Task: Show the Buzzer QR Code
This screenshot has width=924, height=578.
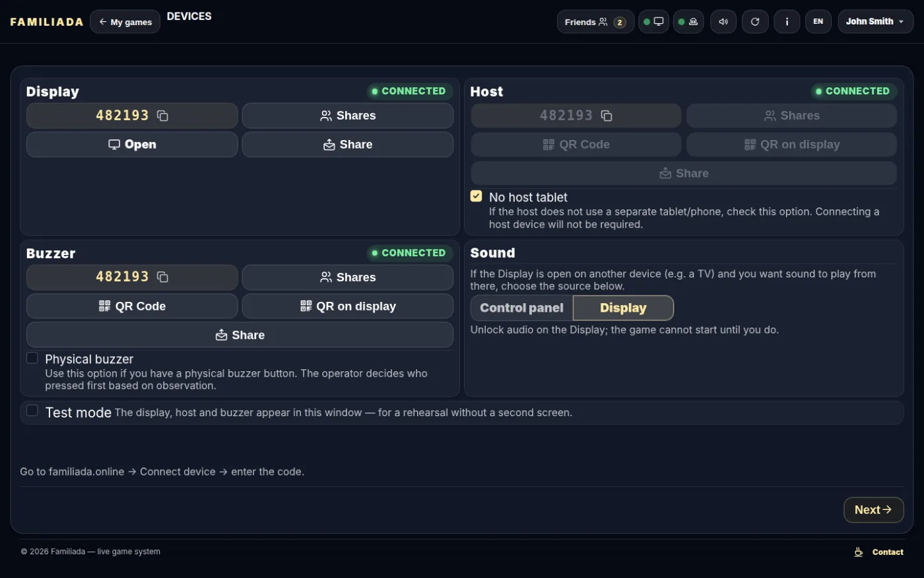Action: tap(132, 307)
